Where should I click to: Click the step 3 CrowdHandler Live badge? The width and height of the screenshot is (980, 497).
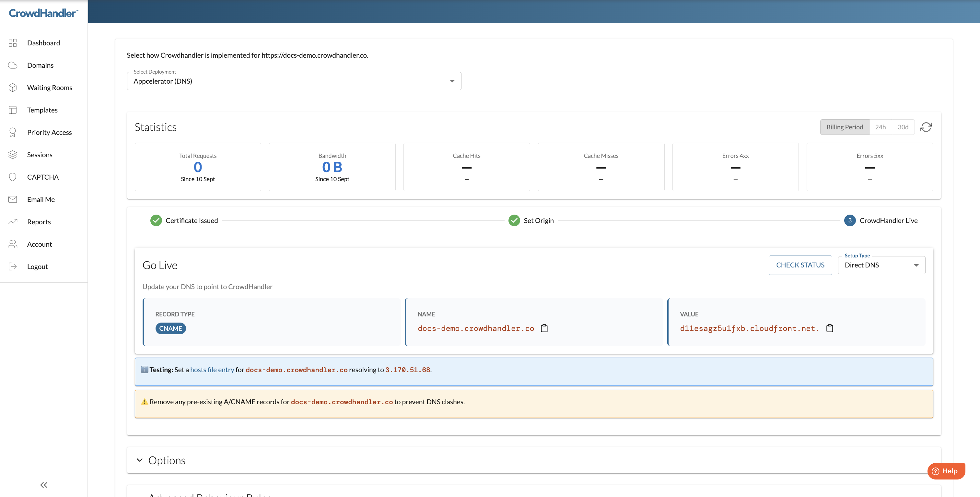click(850, 220)
